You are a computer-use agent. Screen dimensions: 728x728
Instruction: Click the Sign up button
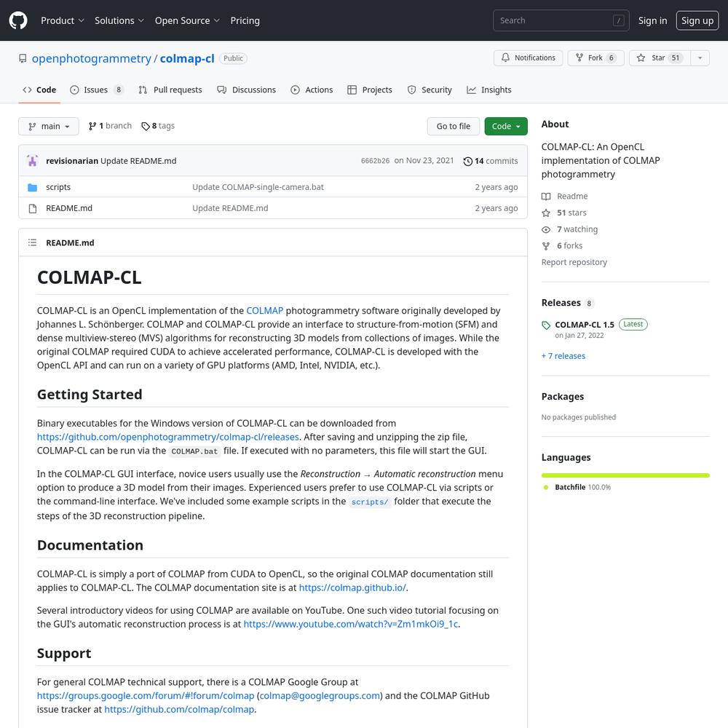(697, 20)
